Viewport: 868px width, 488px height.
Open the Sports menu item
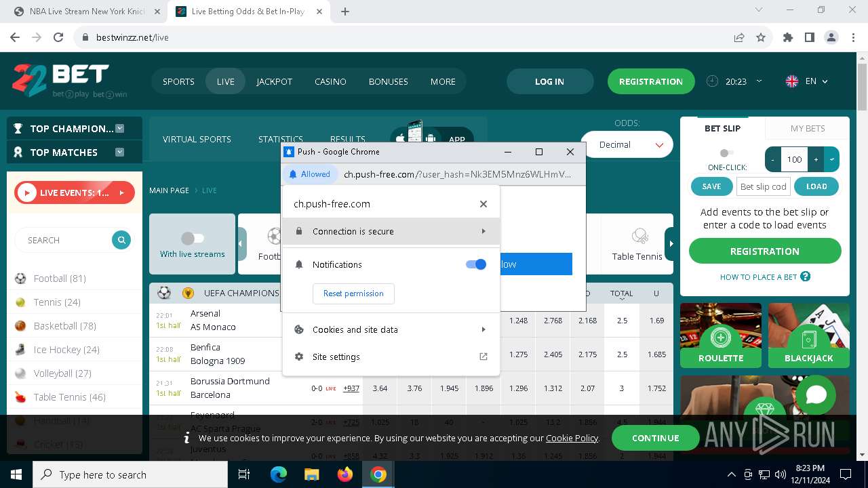click(x=178, y=81)
